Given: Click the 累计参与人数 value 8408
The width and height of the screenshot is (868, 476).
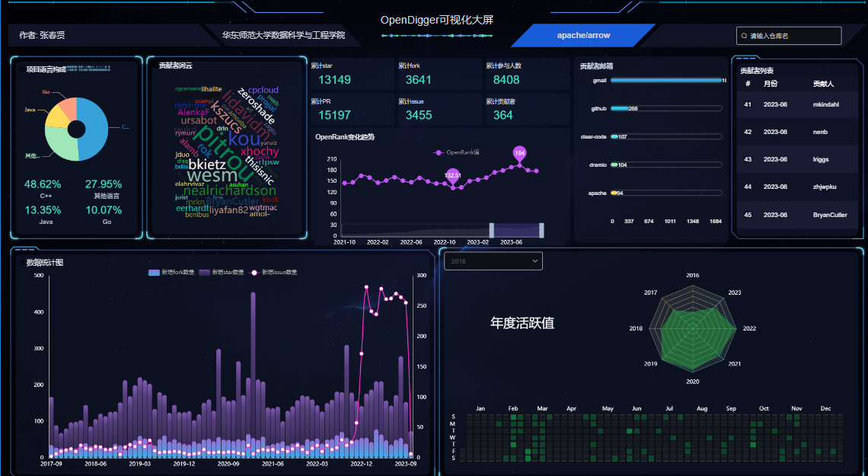Looking at the screenshot, I should coord(506,80).
